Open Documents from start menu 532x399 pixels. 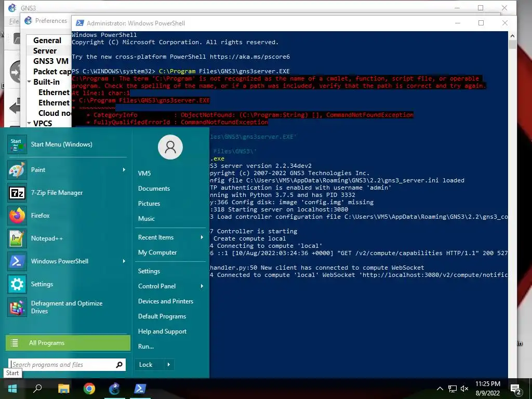coord(154,188)
